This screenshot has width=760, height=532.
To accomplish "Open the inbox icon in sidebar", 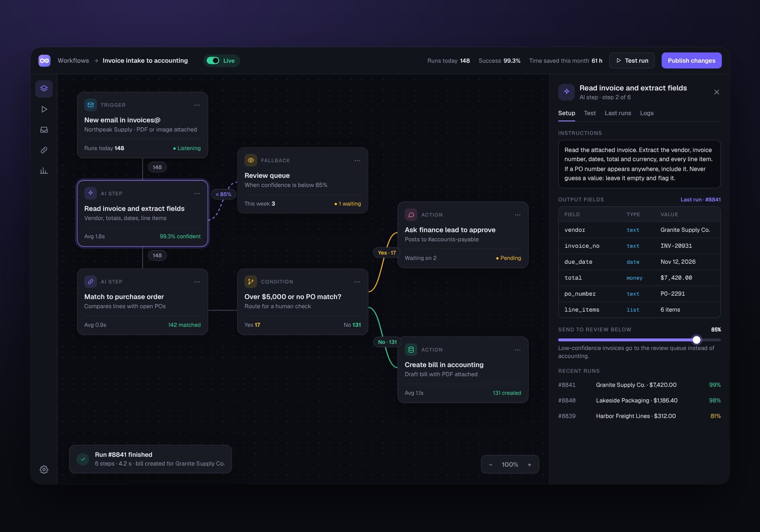I will click(x=44, y=130).
